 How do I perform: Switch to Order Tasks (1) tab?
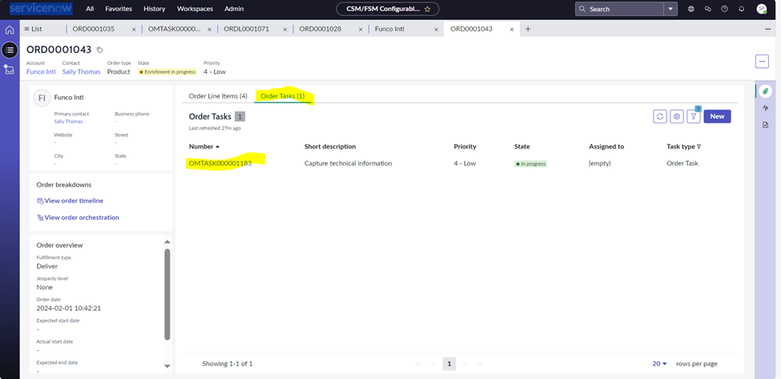(x=283, y=96)
